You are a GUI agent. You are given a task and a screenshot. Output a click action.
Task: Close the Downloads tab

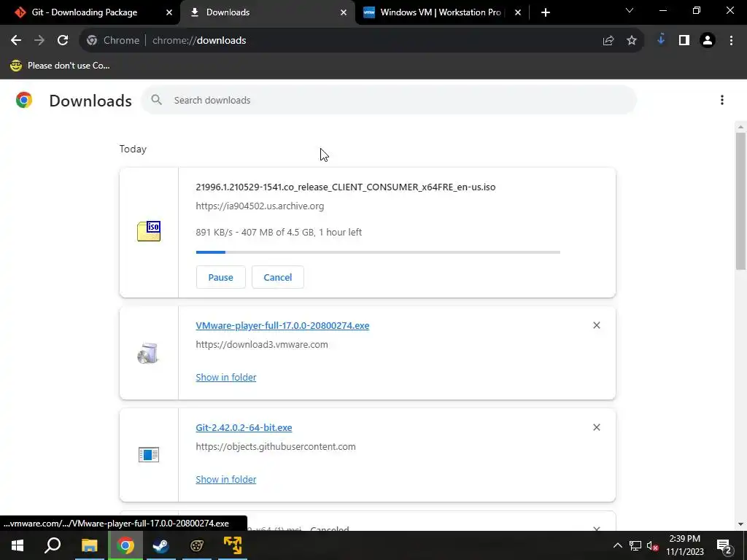click(344, 12)
